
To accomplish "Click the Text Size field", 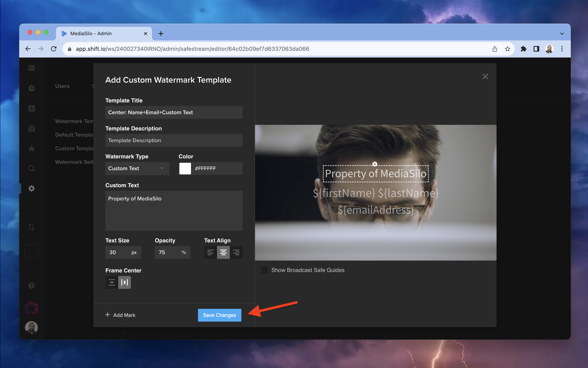I will point(123,252).
